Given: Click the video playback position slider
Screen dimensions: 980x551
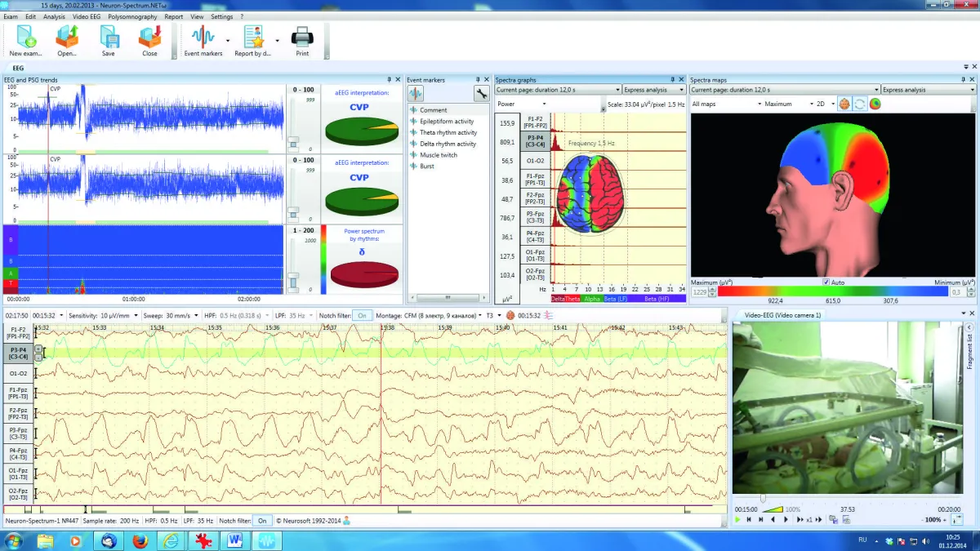Looking at the screenshot, I should pyautogui.click(x=763, y=498).
